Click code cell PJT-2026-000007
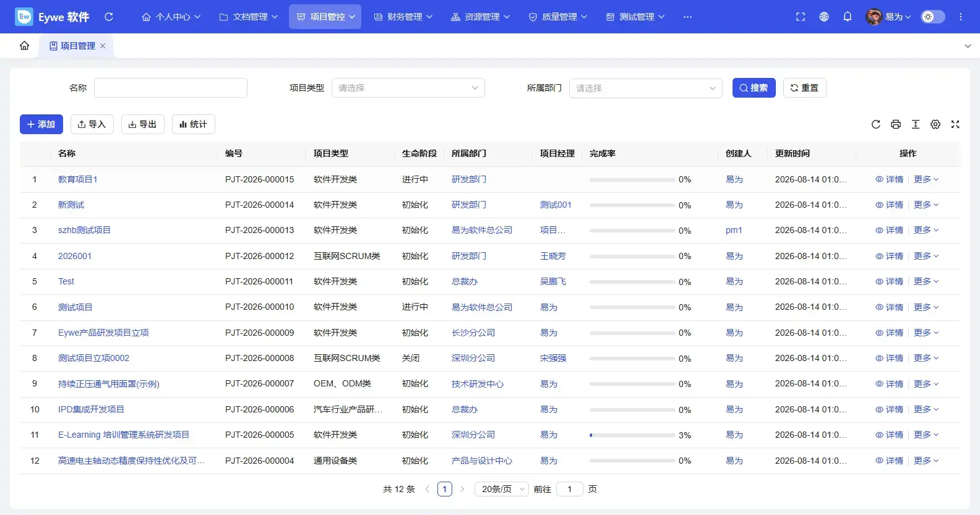This screenshot has width=980, height=515. pos(260,384)
